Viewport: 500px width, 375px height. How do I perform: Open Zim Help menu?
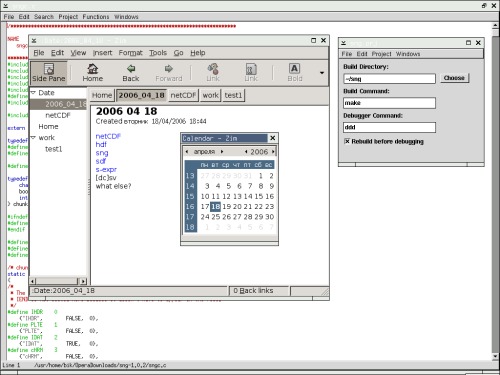coord(198,53)
